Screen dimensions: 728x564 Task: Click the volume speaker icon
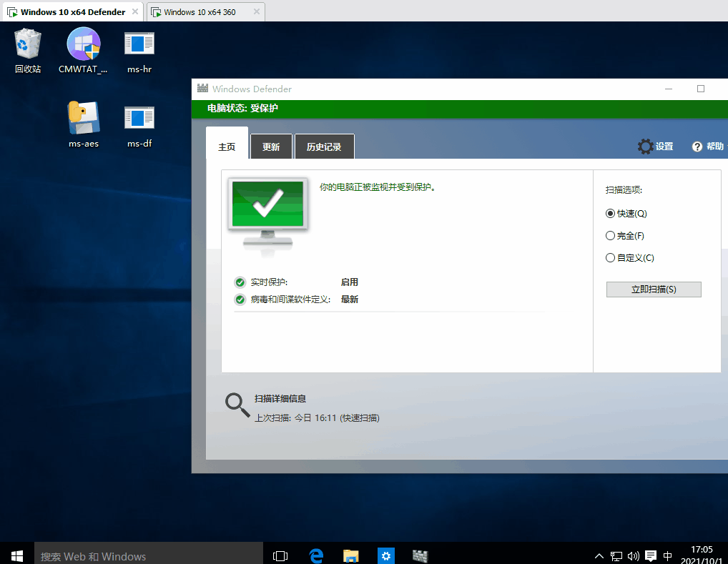click(x=634, y=555)
